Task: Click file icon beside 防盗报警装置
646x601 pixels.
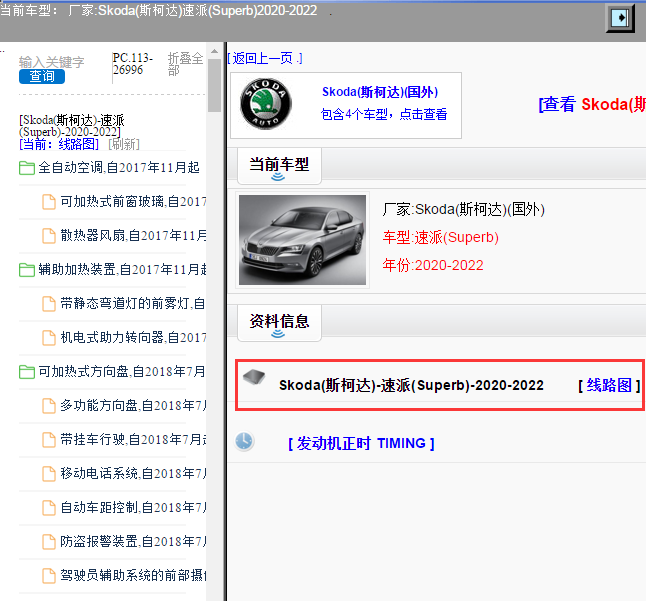Action: tap(49, 542)
